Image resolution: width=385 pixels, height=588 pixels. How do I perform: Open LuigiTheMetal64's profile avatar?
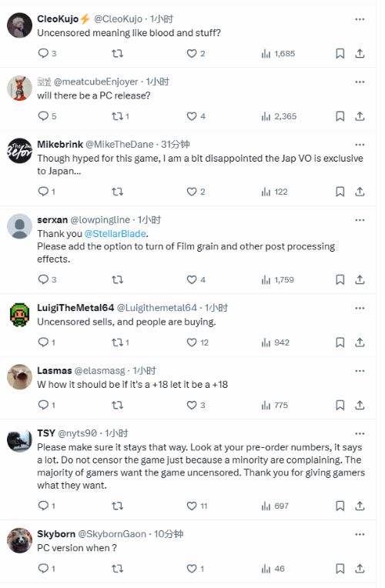[x=19, y=314]
